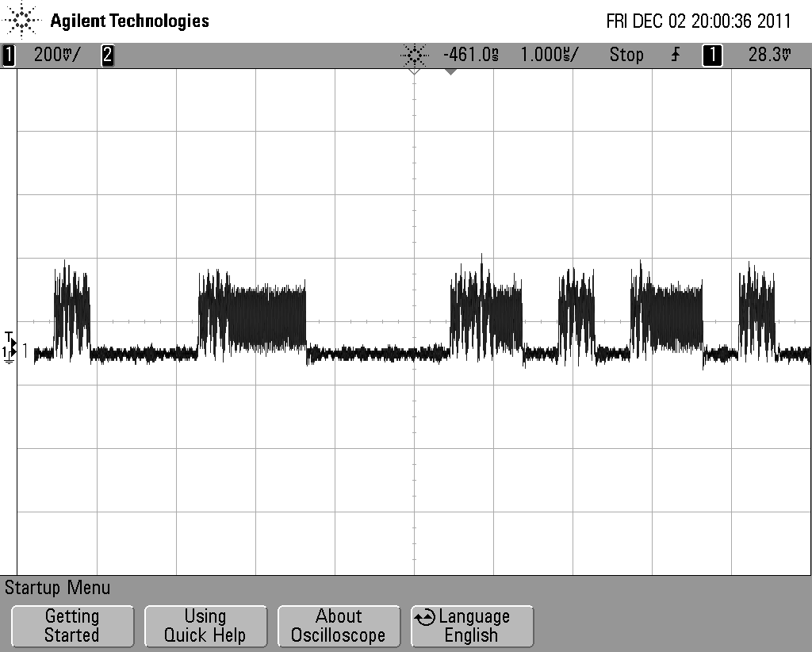Change Language English setting
This screenshot has height=652, width=812.
point(472,626)
